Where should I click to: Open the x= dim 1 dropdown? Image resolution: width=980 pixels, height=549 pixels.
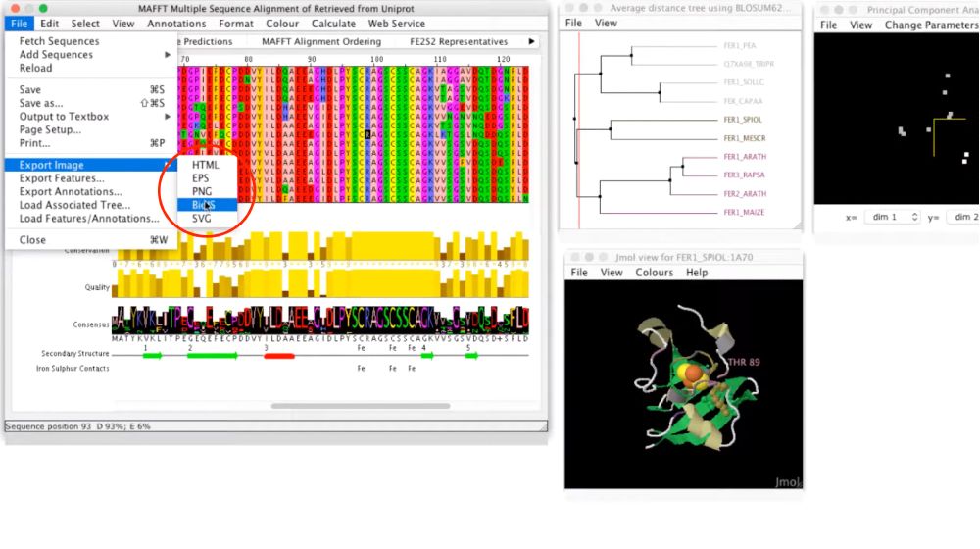[x=892, y=217]
